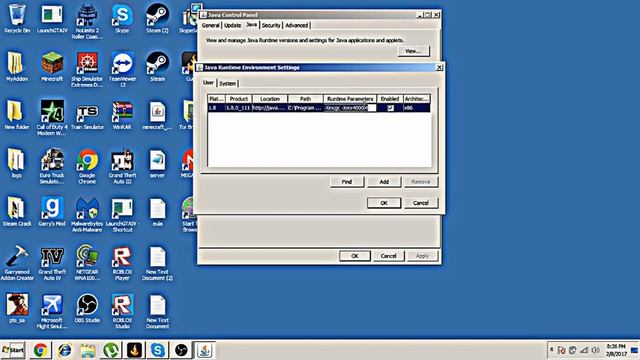This screenshot has width=640, height=360.
Task: Select the Malwarebytes Anti-Malware desktop icon
Action: tap(87, 214)
